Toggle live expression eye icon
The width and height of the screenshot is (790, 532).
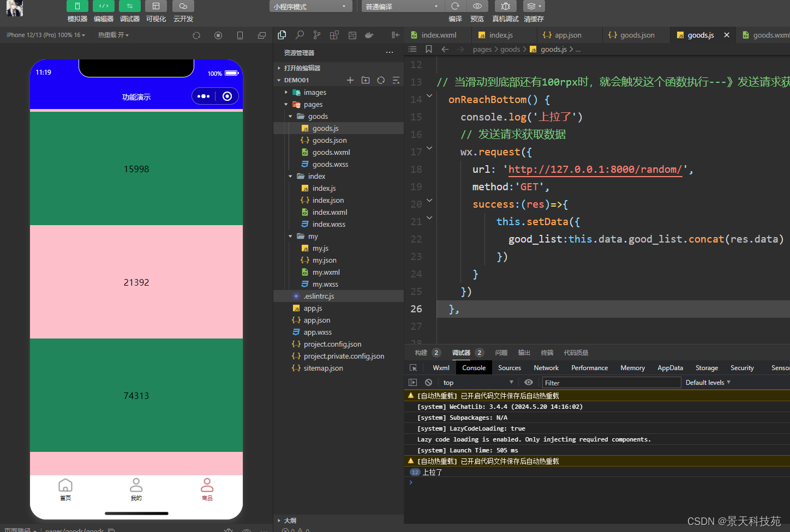528,383
